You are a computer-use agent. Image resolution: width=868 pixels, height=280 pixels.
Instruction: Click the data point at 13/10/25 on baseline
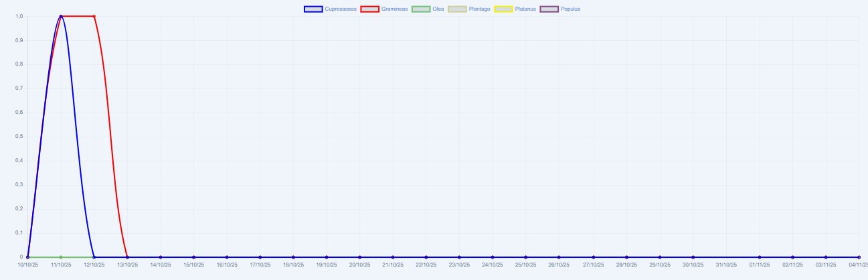click(x=127, y=257)
